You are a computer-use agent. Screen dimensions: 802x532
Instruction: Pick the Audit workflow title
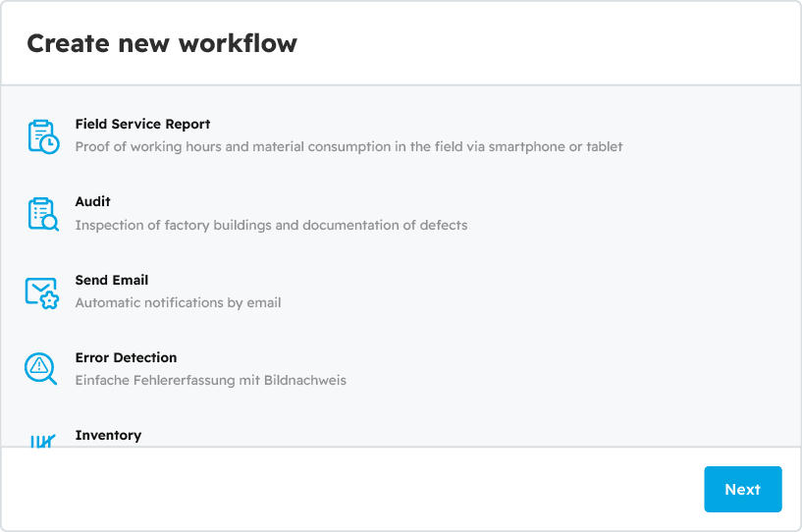tap(92, 202)
